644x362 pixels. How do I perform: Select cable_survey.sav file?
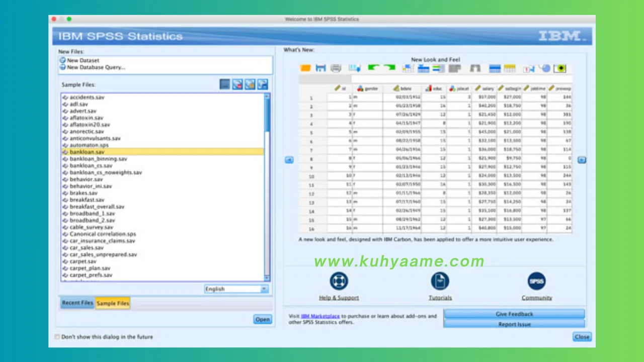[162, 227]
